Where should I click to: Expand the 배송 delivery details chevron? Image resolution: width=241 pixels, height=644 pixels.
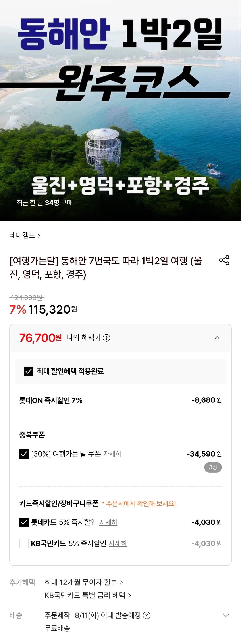point(226,615)
